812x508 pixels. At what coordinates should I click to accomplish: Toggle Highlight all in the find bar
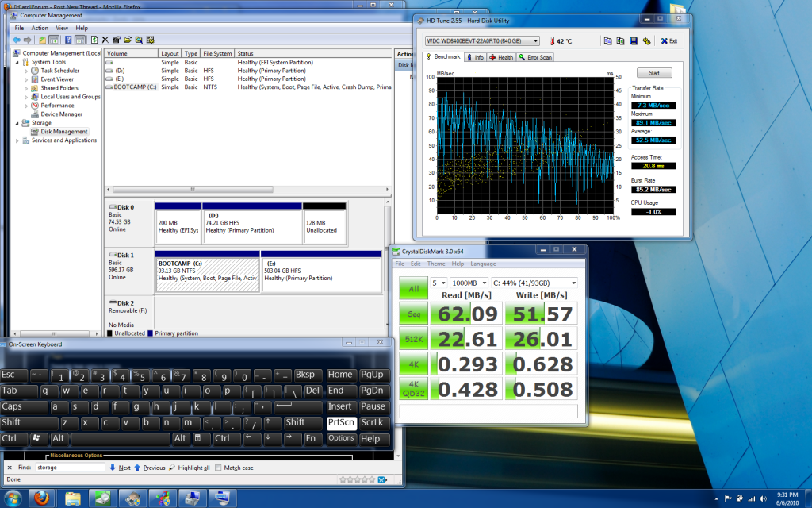[x=190, y=468]
